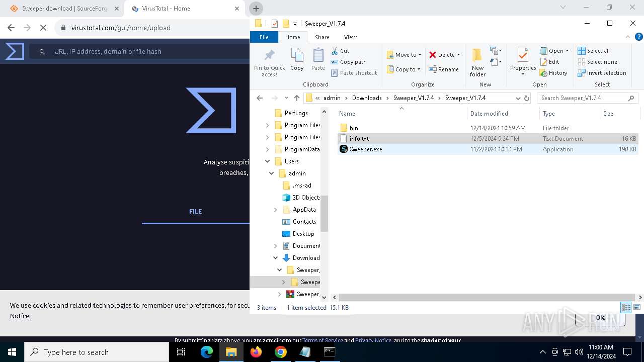
Task: Click Invert selection in ribbon
Action: click(x=602, y=73)
